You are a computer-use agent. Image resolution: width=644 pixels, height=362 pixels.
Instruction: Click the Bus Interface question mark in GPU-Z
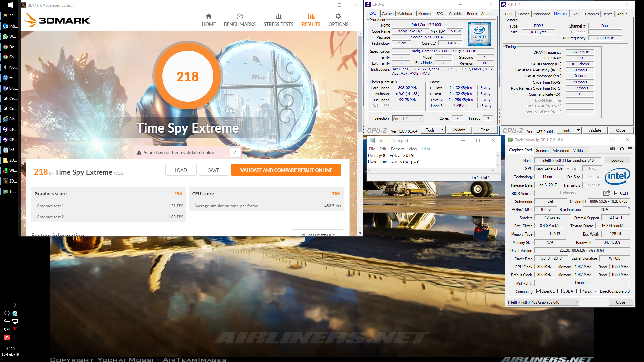click(x=629, y=209)
